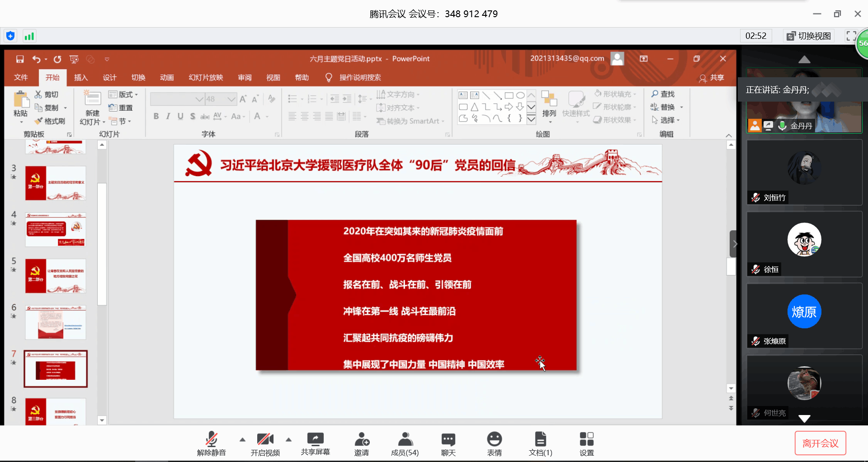
Task: Open the File (文件) tab
Action: coord(21,77)
